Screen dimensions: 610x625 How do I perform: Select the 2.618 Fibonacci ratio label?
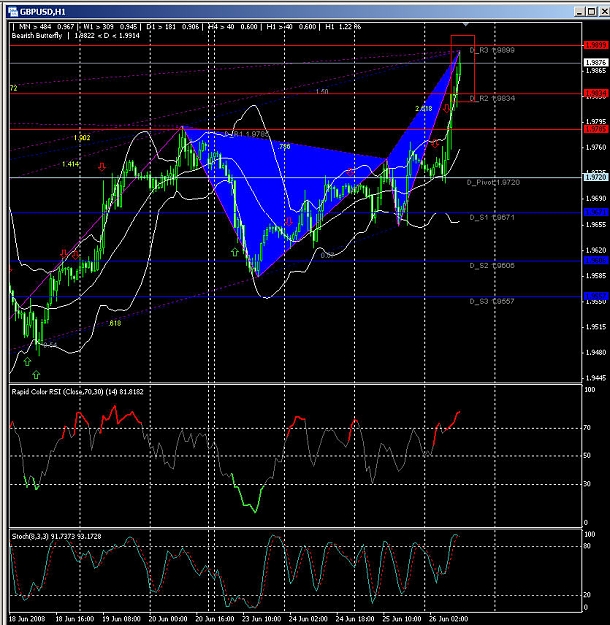click(423, 108)
